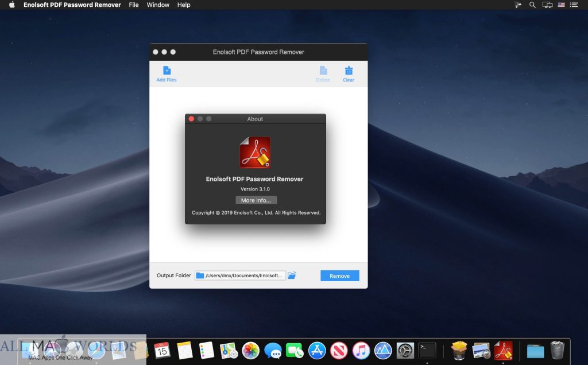Click Enolsoft PDF Password Remover dock icon
588x365 pixels.
pyautogui.click(x=503, y=351)
